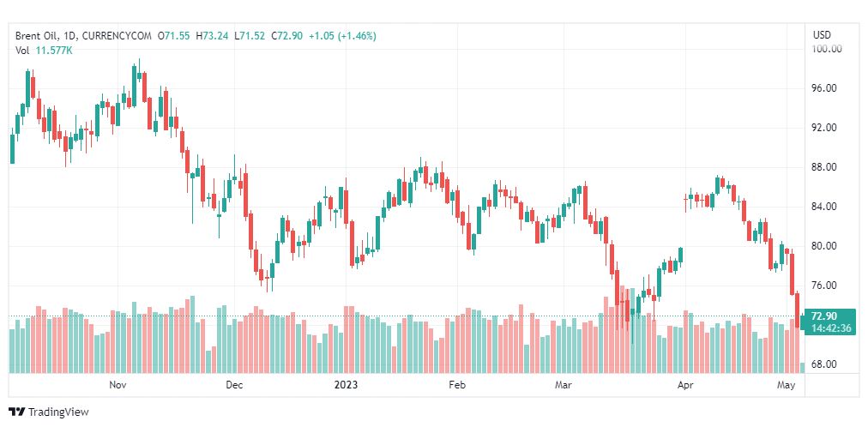Click the 80.00 price axis label
The image size is (868, 427).
tap(823, 246)
